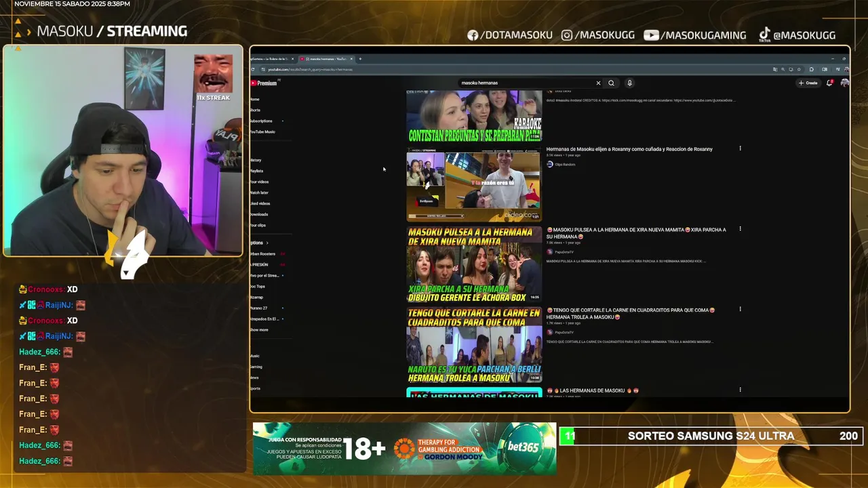Screen dimensions: 868x488
Task: Open Downloads in YouTube sidebar
Action: [259, 214]
